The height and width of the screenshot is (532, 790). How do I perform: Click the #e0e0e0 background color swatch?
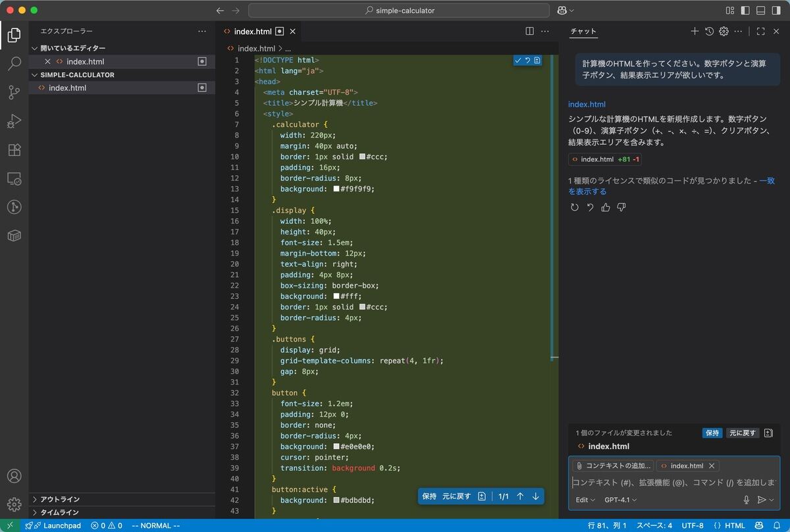pyautogui.click(x=336, y=446)
